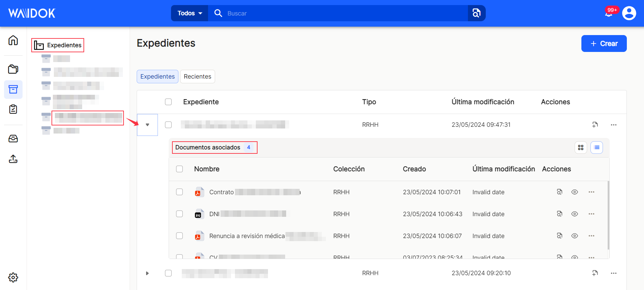Sort by Creado column header
This screenshot has height=290, width=644.
pyautogui.click(x=414, y=169)
